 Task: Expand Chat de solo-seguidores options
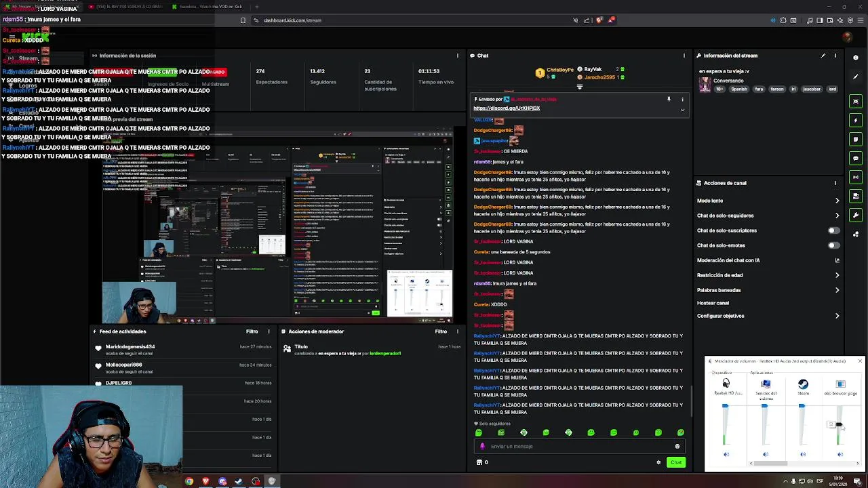837,216
